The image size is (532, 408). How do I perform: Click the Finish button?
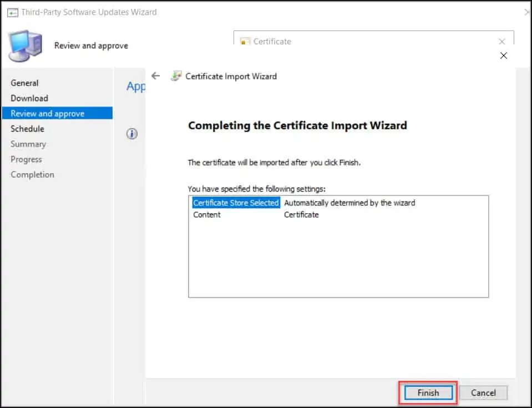click(x=428, y=392)
